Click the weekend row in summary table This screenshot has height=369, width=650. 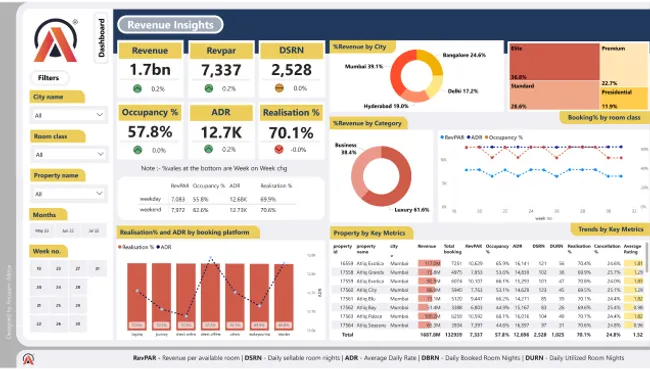218,210
